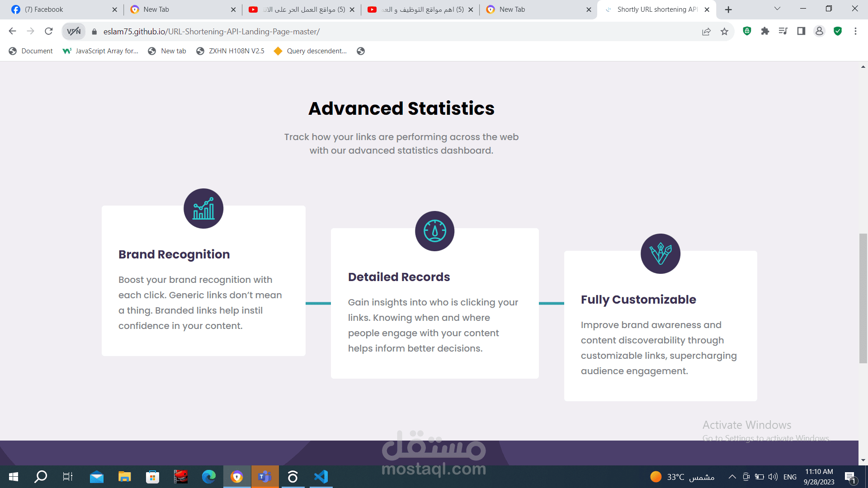Click the Fully Customizable tools icon
Viewport: 868px width, 488px height.
coord(660,253)
